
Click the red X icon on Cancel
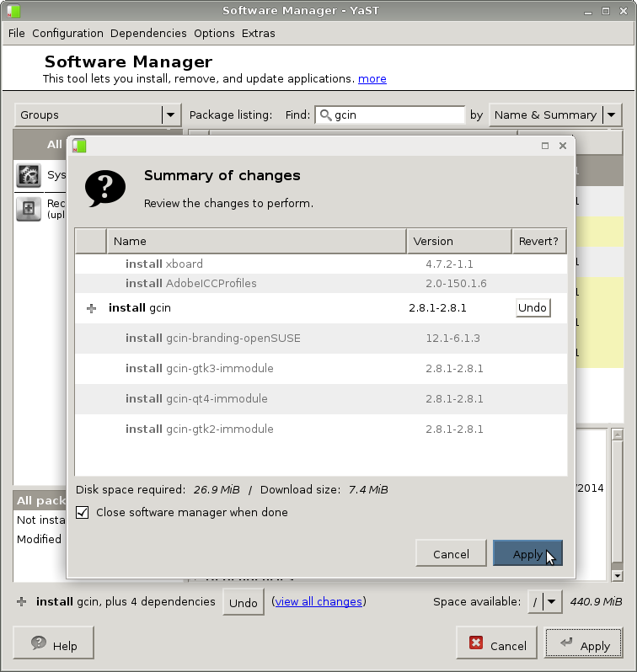tap(476, 643)
